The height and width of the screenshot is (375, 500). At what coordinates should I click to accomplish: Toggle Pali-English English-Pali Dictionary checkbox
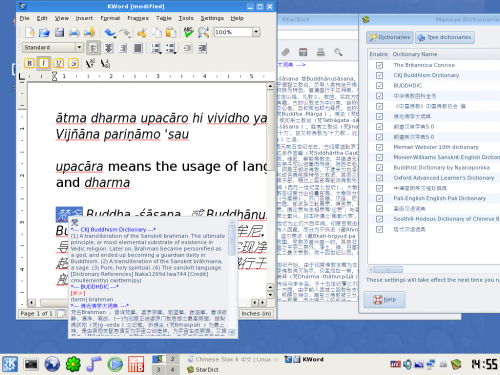379,199
